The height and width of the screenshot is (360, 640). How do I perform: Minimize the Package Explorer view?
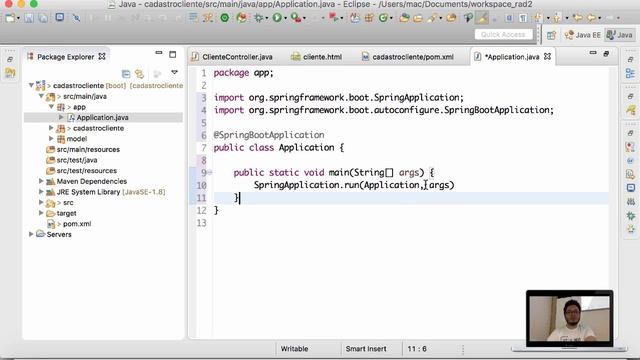pyautogui.click(x=159, y=53)
